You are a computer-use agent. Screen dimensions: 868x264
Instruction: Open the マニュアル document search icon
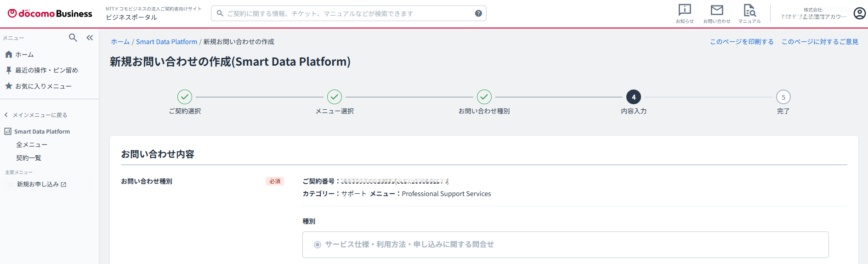point(749,14)
